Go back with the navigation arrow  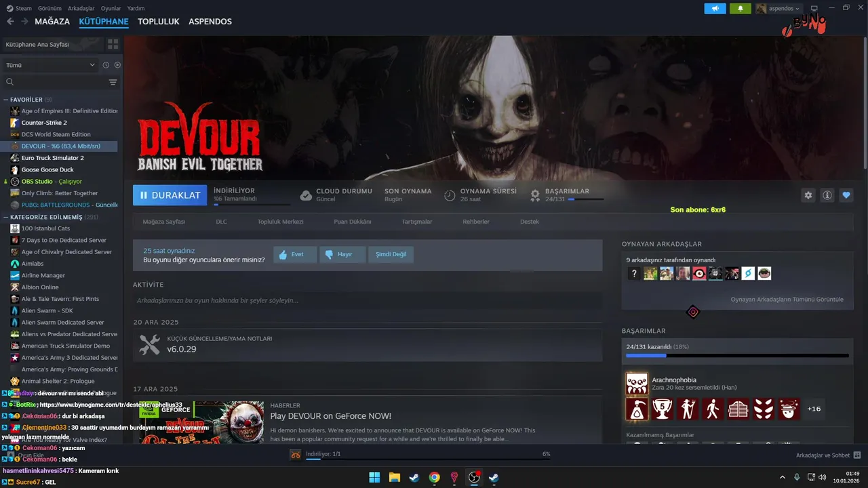[x=10, y=22]
